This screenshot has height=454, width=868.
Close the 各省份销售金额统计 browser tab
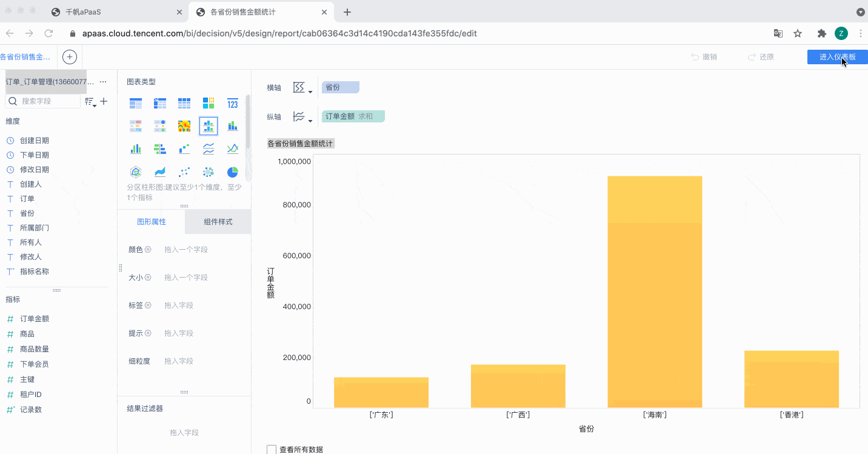click(324, 12)
